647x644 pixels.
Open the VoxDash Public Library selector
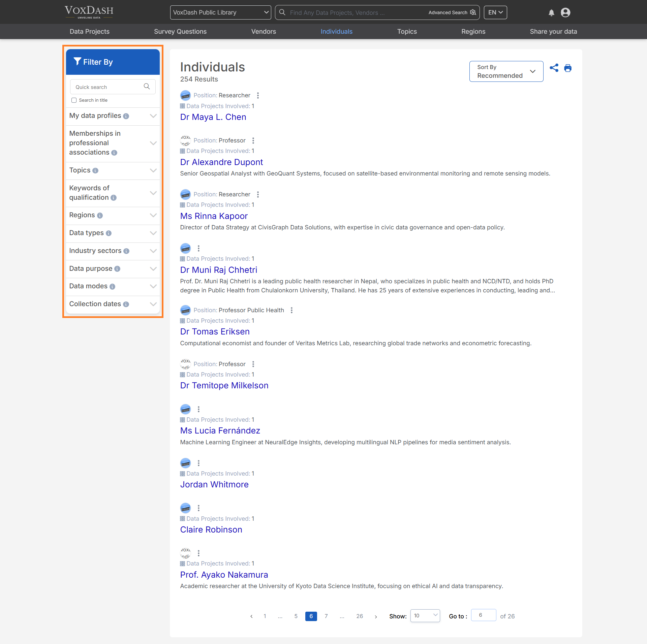click(221, 12)
